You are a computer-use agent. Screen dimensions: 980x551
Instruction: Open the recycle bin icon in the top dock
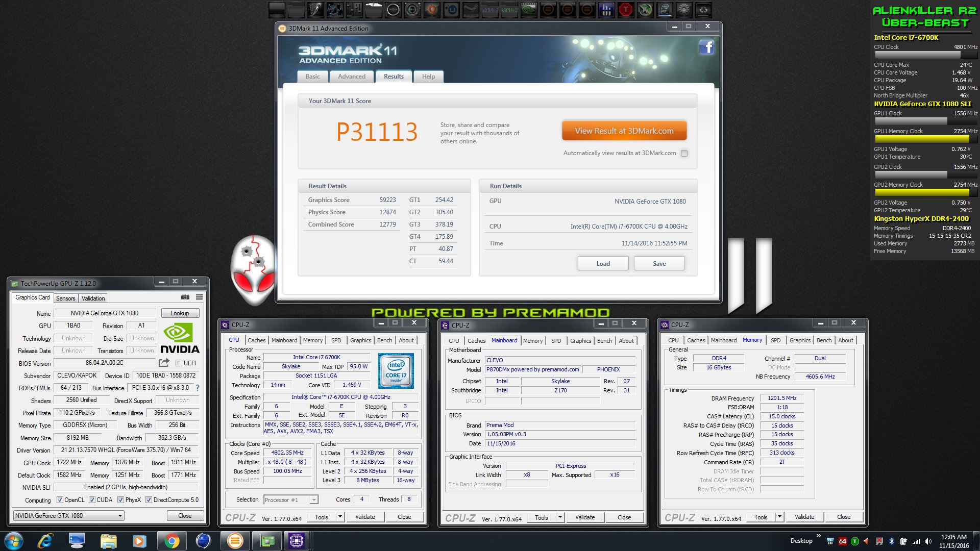pyautogui.click(x=703, y=10)
